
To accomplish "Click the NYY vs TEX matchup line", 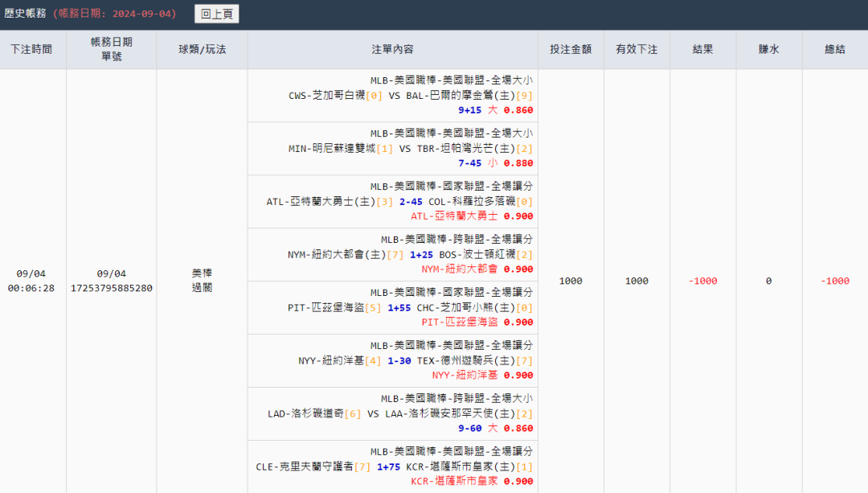I will point(416,360).
